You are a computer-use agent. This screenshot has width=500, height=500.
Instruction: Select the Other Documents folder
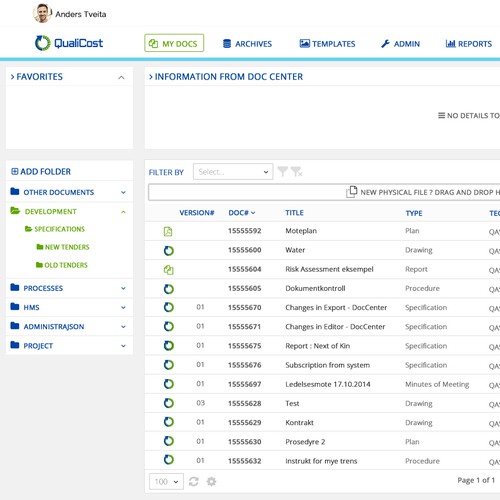[x=52, y=192]
